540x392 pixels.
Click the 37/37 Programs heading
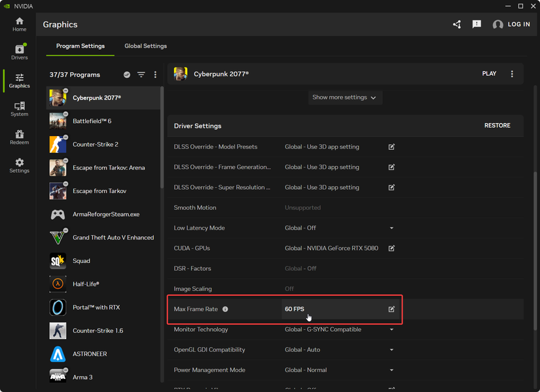[75, 75]
